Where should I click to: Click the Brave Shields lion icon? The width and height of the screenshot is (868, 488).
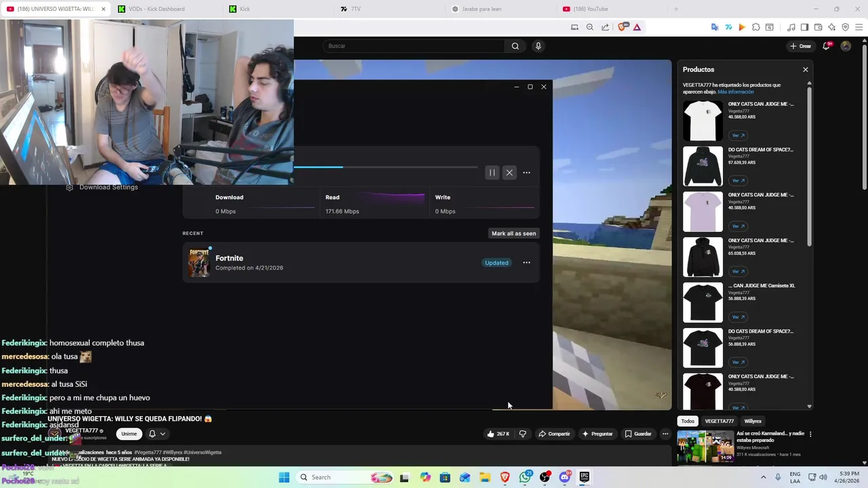pyautogui.click(x=623, y=27)
